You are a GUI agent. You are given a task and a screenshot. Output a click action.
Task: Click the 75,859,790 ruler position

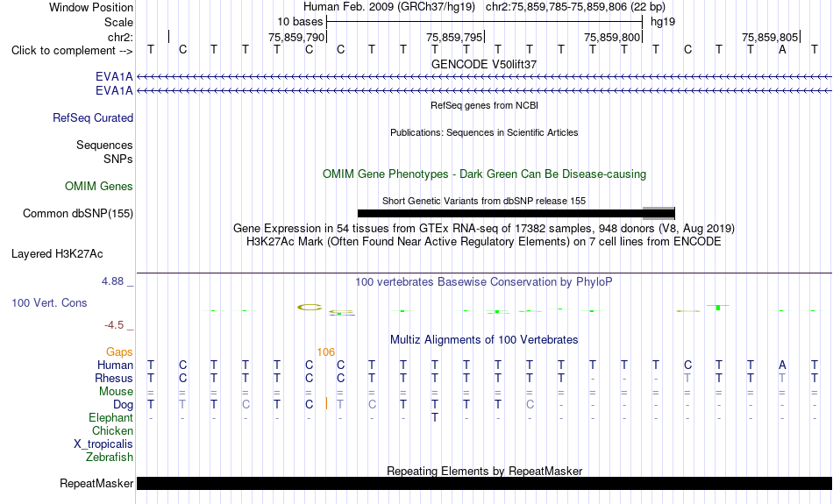295,37
